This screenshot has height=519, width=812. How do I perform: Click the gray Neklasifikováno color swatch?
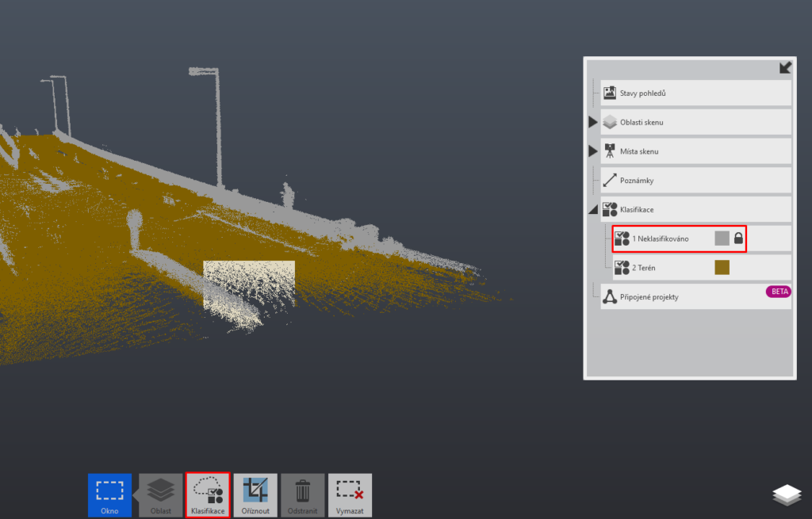[722, 238]
